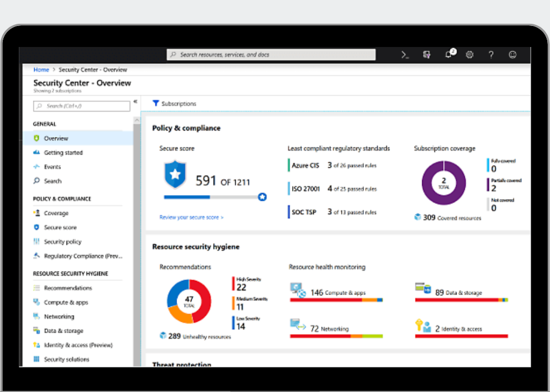
Task: Click the large secure score shield badge
Action: coord(175,174)
